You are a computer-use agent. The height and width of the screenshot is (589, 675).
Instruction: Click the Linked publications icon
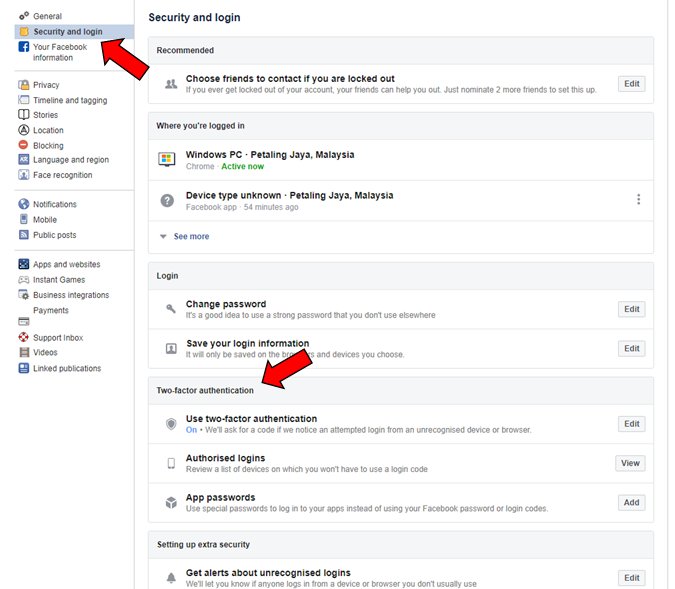click(x=24, y=368)
